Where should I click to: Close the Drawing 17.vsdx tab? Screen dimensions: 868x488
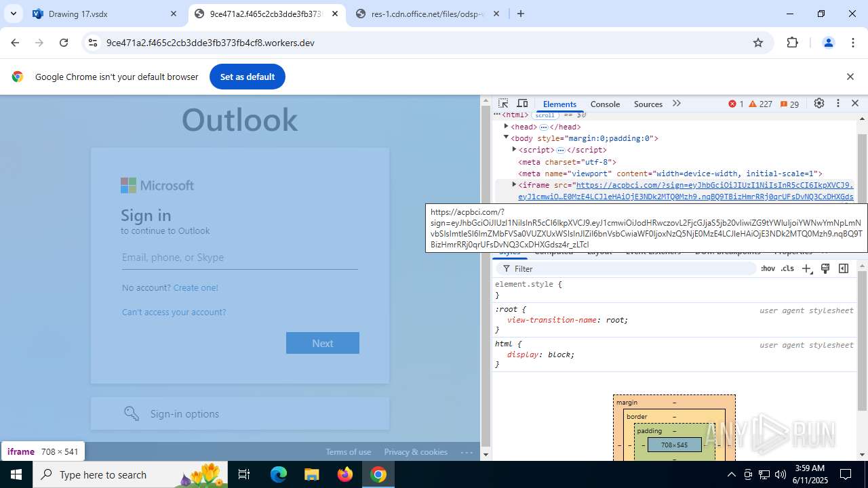(x=174, y=14)
